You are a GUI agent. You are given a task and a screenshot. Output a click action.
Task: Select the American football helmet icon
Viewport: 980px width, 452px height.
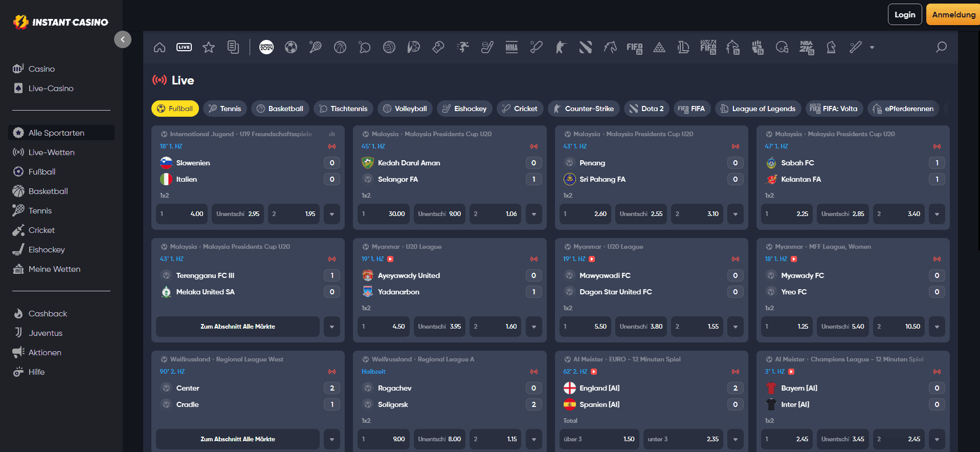[782, 48]
